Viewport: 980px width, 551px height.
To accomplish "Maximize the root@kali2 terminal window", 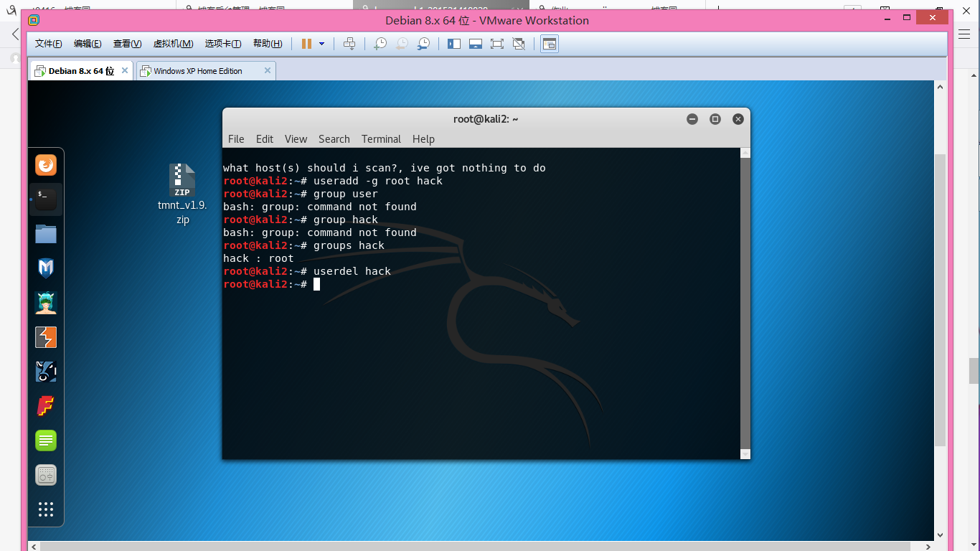I will [x=715, y=119].
